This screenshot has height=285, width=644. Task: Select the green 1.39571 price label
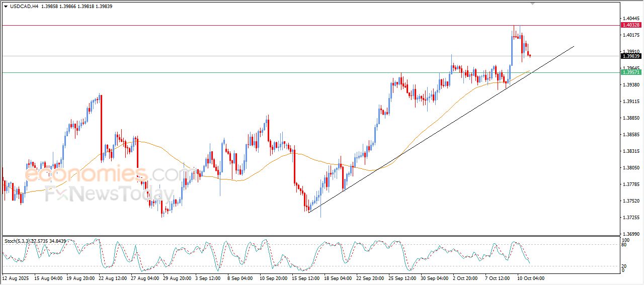coord(630,72)
